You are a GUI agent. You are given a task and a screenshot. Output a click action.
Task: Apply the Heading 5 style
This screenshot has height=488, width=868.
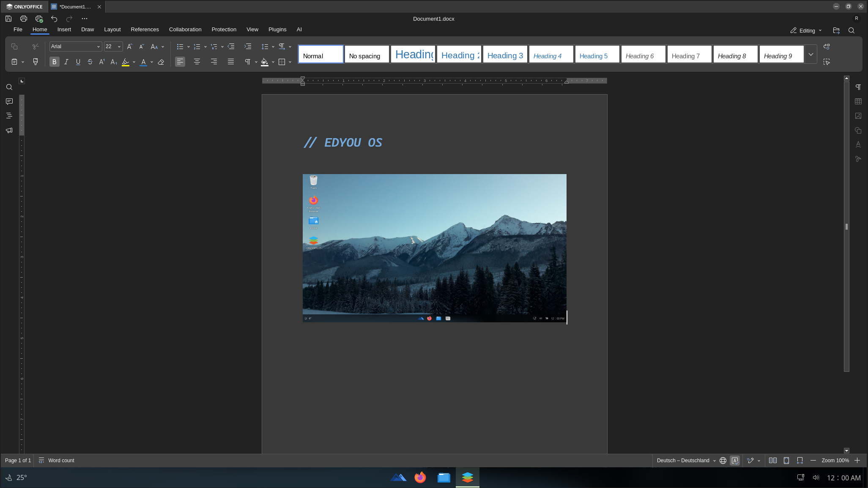tap(597, 55)
